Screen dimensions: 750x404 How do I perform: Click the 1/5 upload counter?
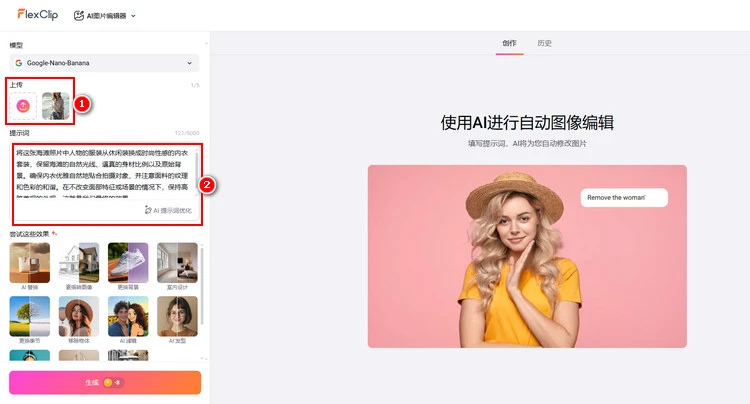pyautogui.click(x=195, y=85)
